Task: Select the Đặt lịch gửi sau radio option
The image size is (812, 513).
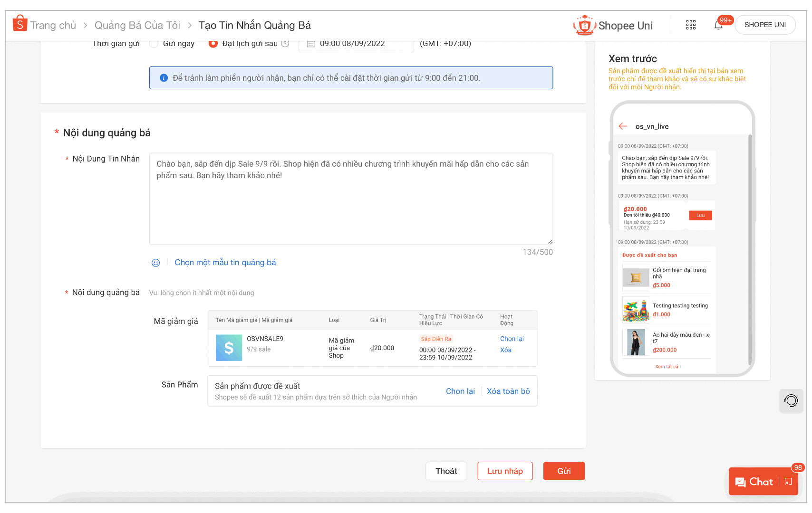Action: [x=213, y=44]
